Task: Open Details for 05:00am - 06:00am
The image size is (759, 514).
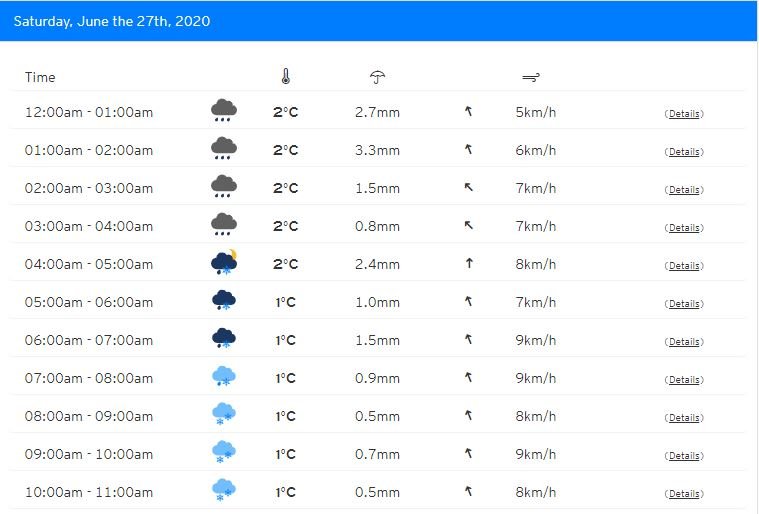Action: 683,304
